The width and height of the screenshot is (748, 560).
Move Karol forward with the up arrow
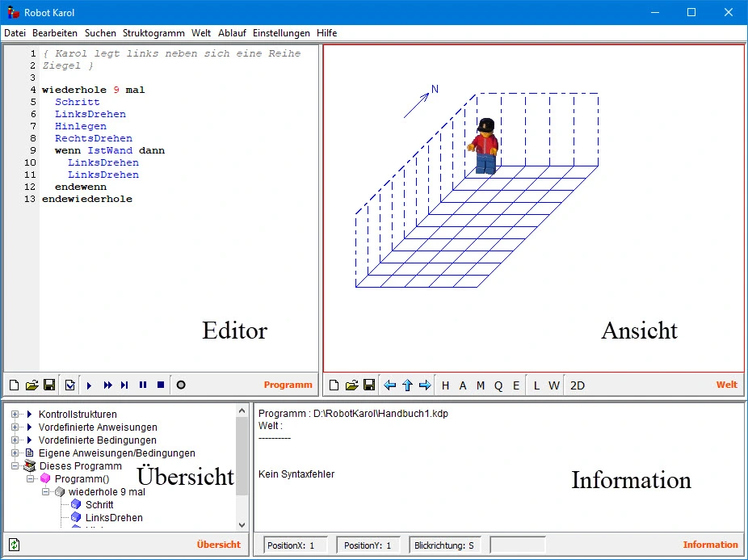tap(408, 385)
